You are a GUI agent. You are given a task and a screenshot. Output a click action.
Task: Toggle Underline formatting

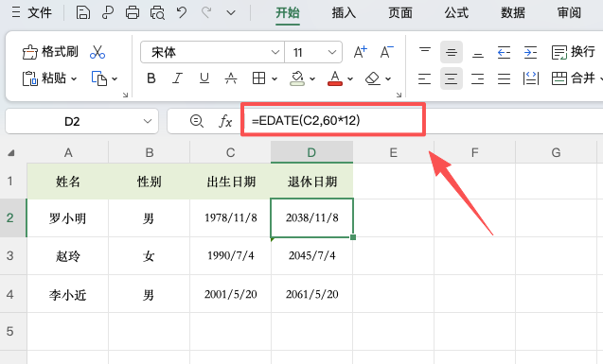[x=204, y=78]
